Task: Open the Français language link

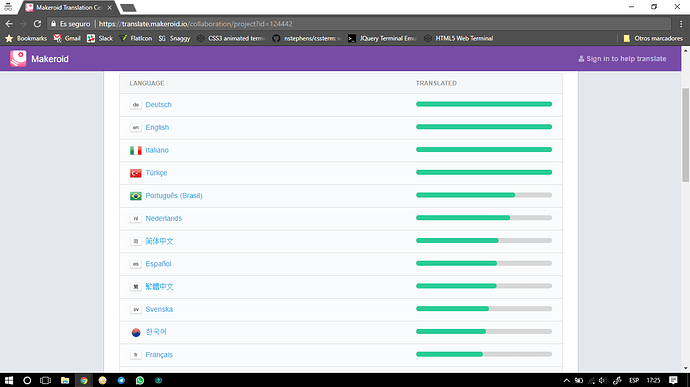Action: click(159, 355)
